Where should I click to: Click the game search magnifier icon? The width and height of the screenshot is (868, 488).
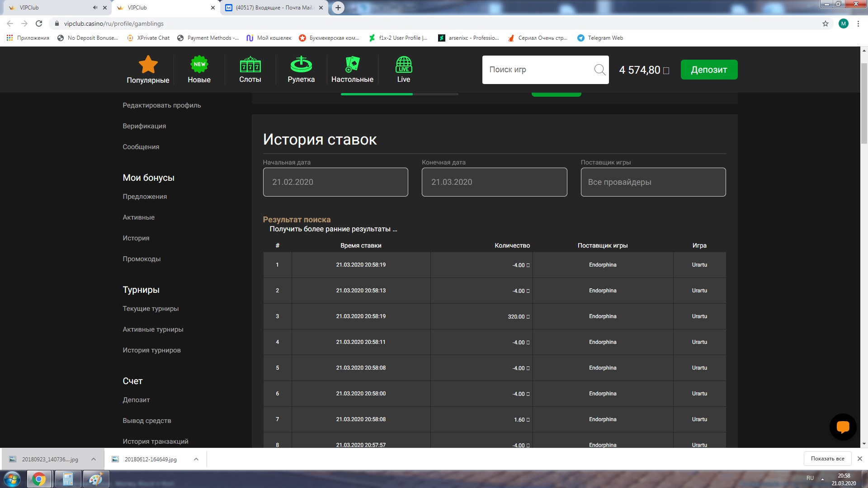tap(599, 70)
